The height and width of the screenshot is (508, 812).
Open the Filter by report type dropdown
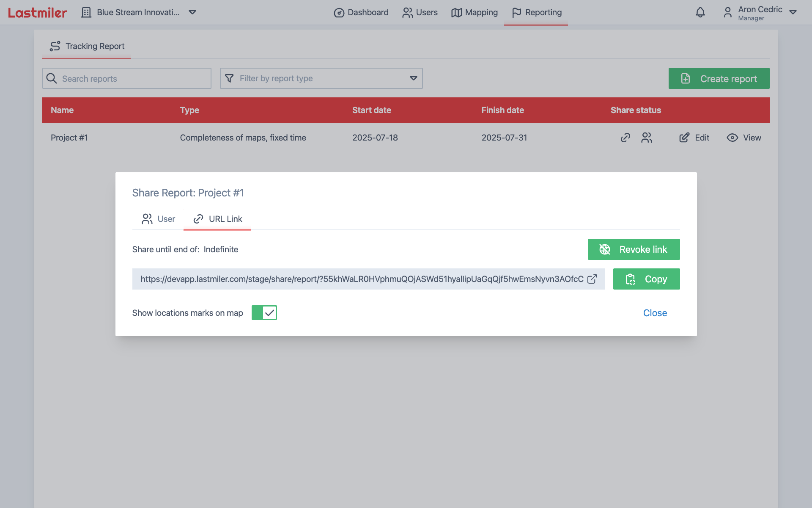click(x=321, y=78)
